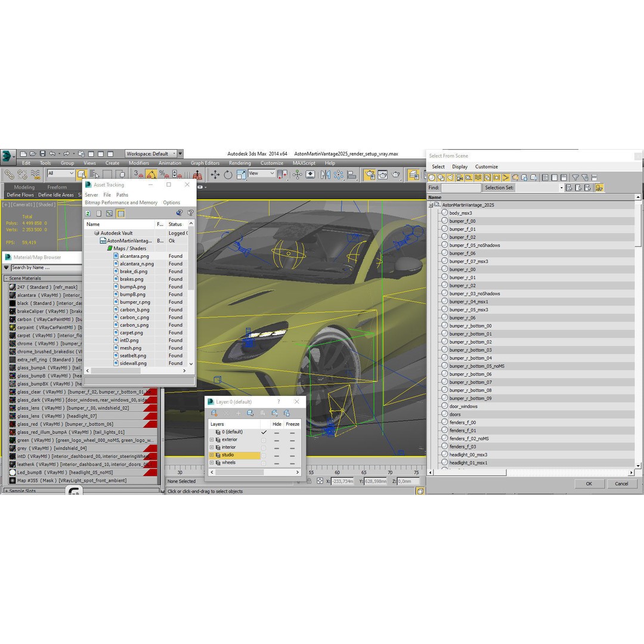Toggle Display Space Warps in Select From Scene
Screen dimensions: 644x644
478,178
